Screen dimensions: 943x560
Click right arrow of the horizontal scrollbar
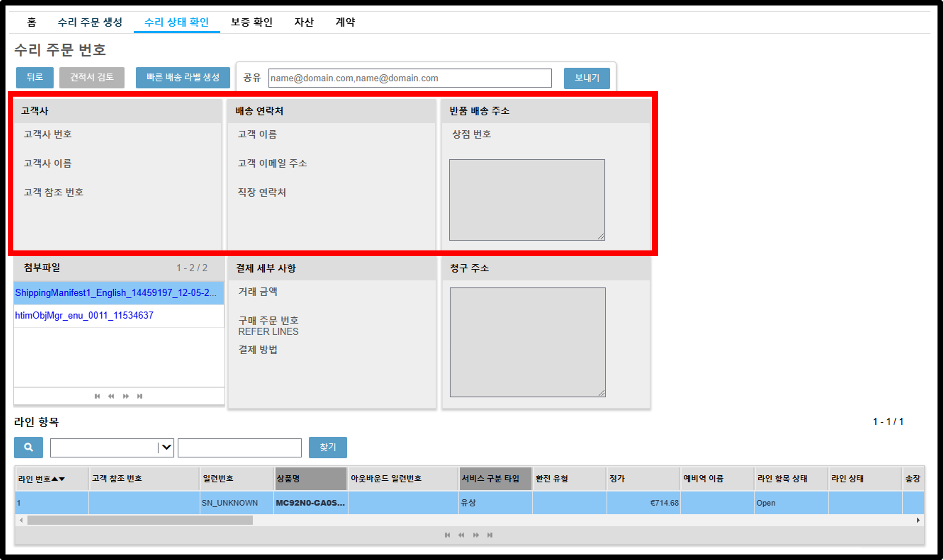point(918,520)
